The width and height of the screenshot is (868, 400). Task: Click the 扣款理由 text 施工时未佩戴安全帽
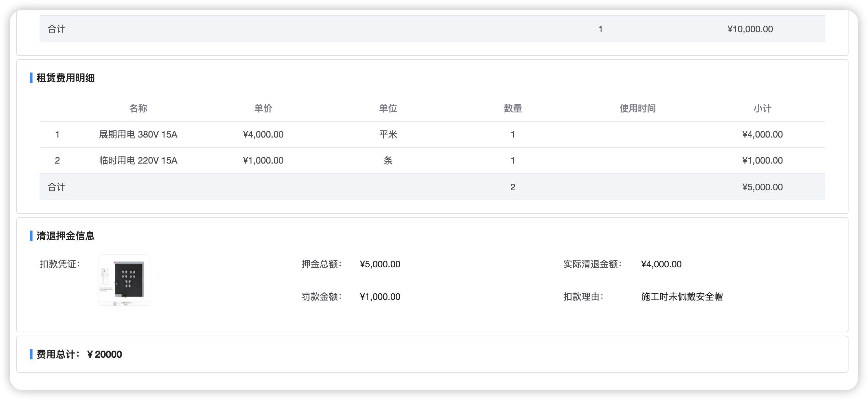click(682, 297)
